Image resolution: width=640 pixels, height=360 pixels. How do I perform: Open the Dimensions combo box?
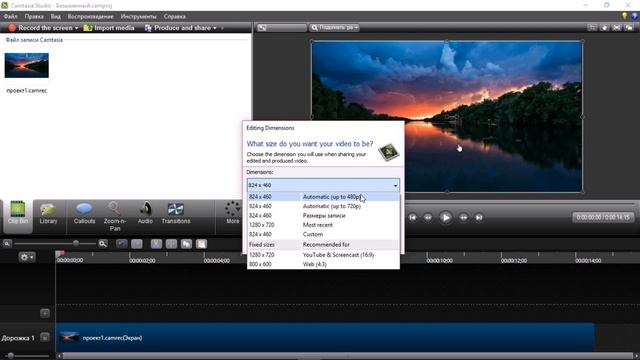(x=323, y=185)
